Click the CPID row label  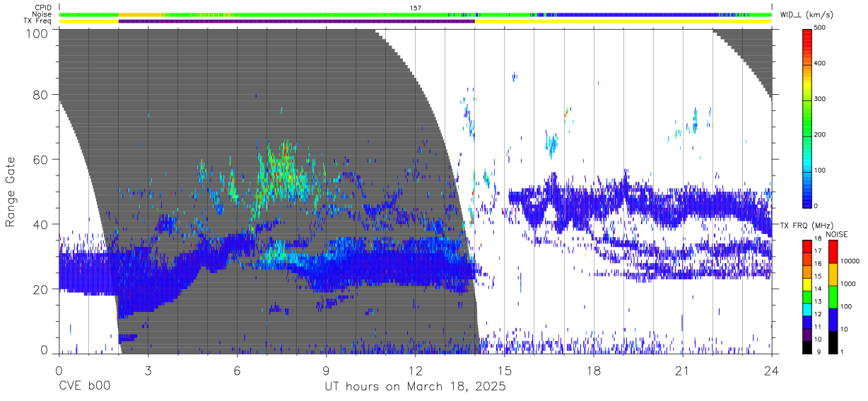(x=42, y=8)
